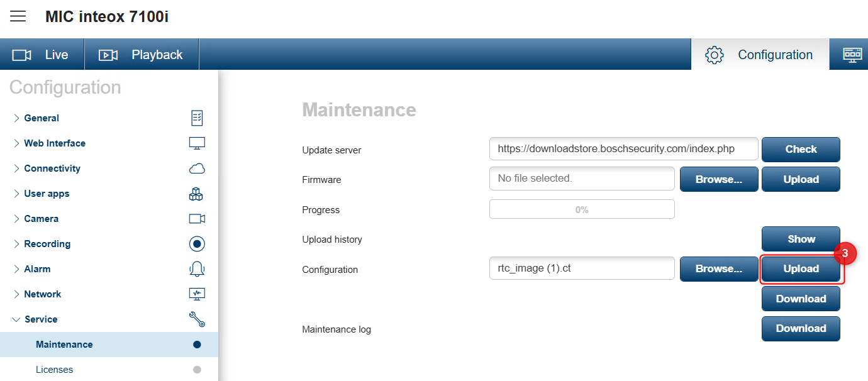Click the Firmware file field

(x=582, y=179)
